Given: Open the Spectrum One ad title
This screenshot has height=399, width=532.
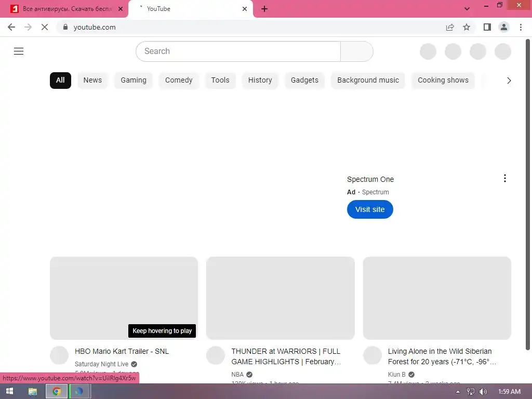Looking at the screenshot, I should coord(370,179).
